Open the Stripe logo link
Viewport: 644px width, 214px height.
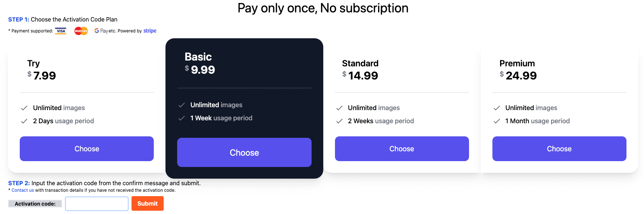point(150,31)
